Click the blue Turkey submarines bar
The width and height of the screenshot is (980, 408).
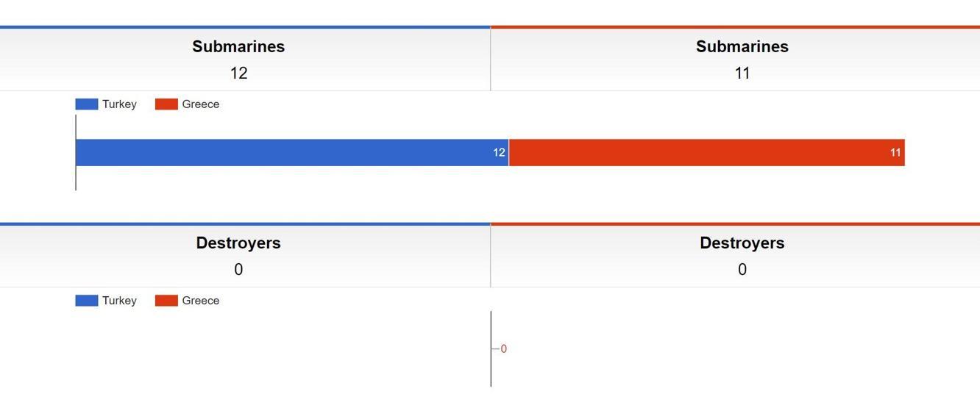(292, 152)
